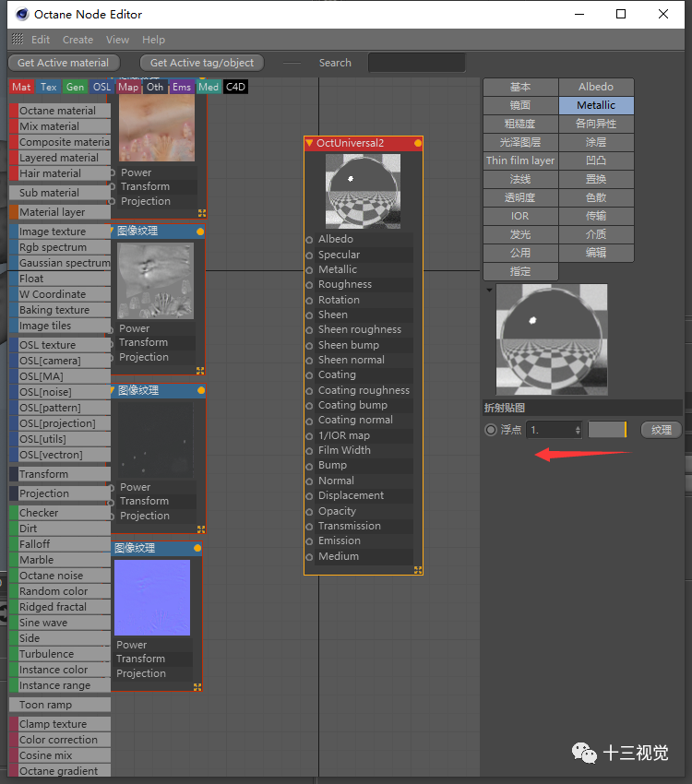Toggle the Gen node filter
Image resolution: width=692 pixels, height=784 pixels.
click(75, 87)
